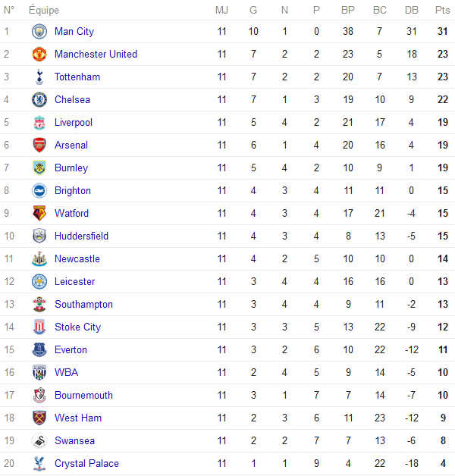Click the Burnley club crest
The width and height of the screenshot is (455, 476).
tap(39, 168)
